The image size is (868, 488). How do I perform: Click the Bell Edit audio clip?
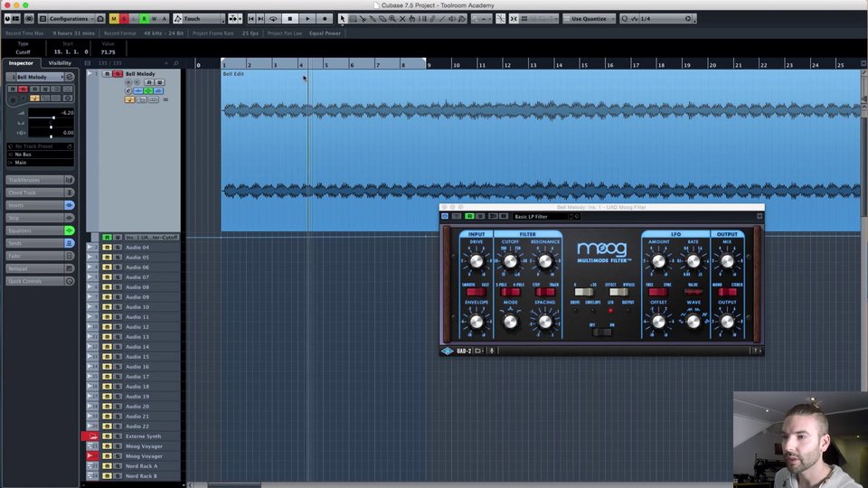[x=541, y=150]
